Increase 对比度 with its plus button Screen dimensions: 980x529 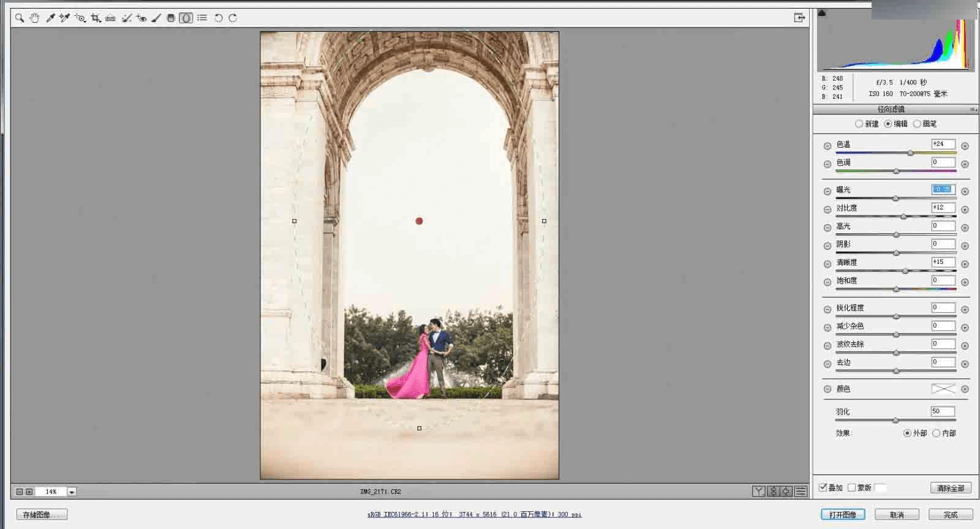pyautogui.click(x=965, y=210)
